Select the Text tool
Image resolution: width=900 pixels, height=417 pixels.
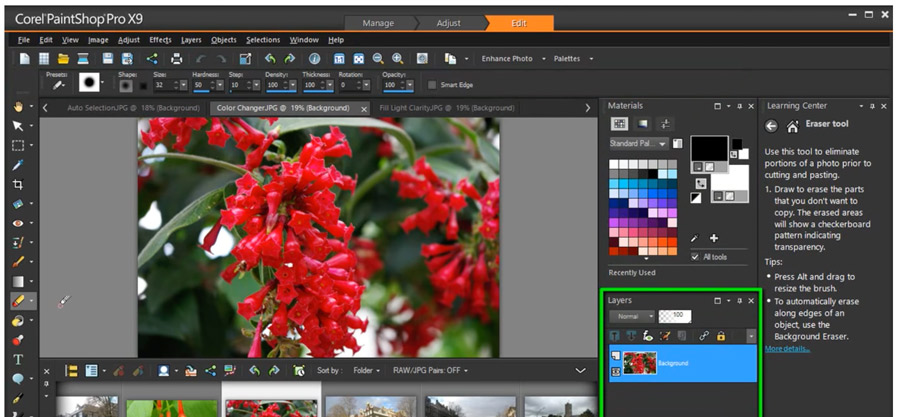[18, 359]
